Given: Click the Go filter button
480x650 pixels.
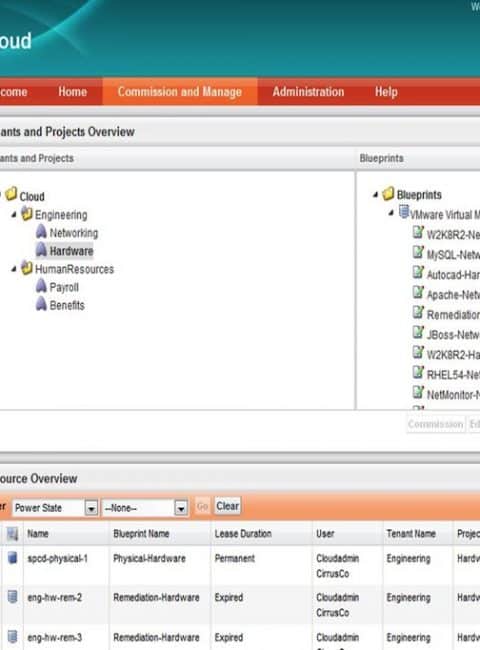Looking at the screenshot, I should (202, 506).
